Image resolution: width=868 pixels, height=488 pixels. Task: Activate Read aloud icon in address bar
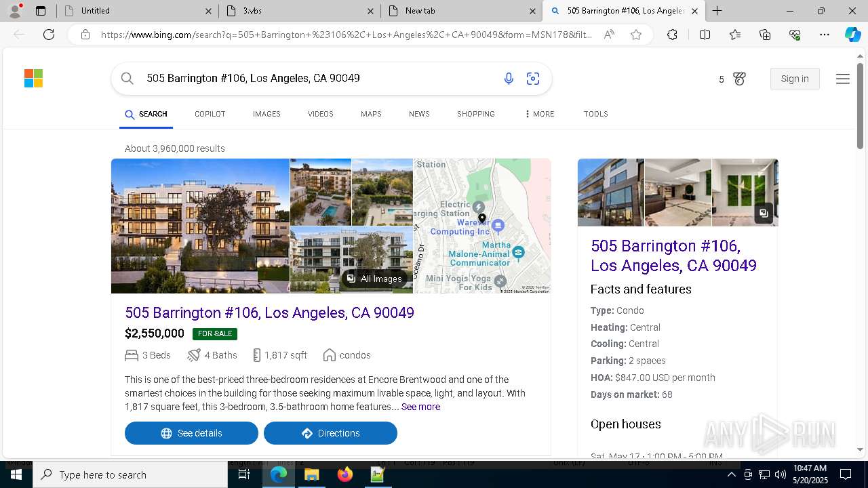[609, 35]
